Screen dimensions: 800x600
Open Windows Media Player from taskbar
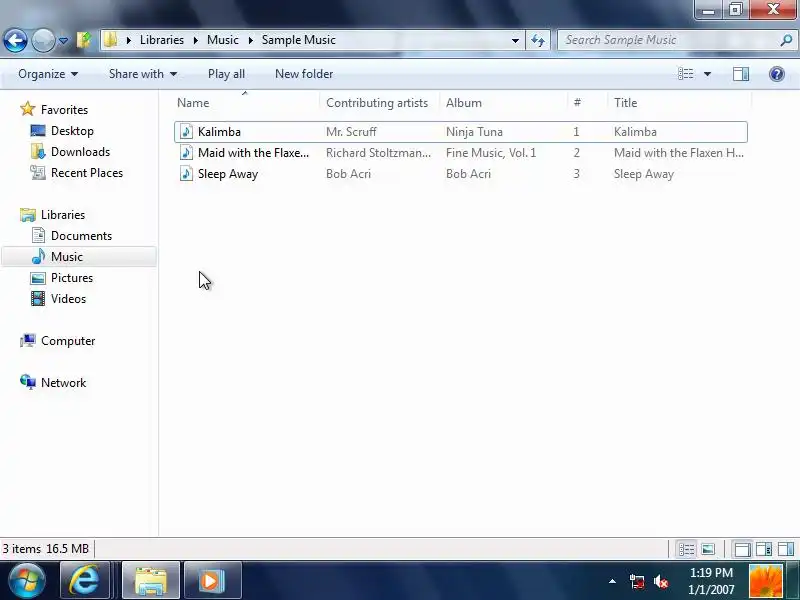click(212, 581)
